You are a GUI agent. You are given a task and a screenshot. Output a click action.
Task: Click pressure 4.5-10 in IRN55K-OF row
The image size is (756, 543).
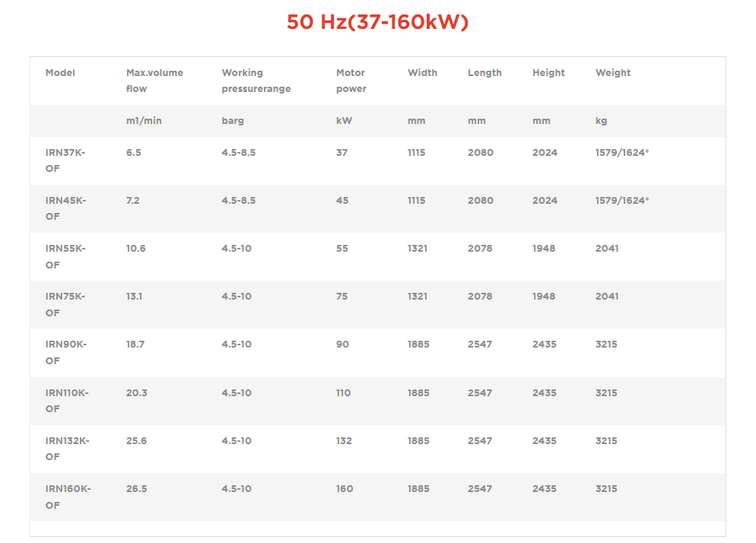coord(237,249)
